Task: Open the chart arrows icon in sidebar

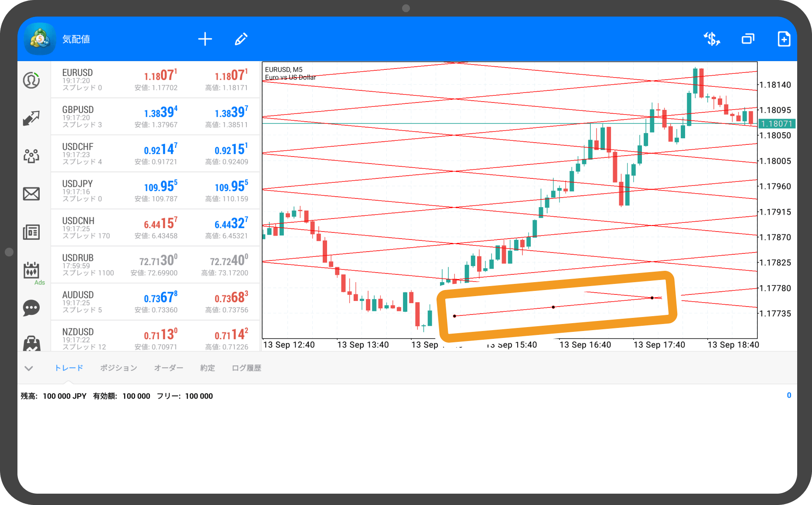Action: click(31, 118)
